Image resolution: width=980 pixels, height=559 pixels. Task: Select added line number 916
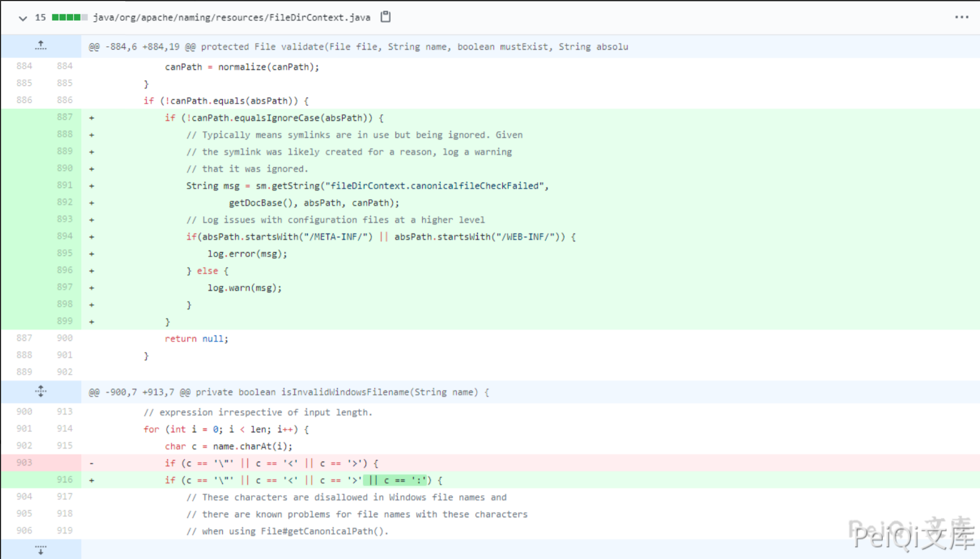pos(64,480)
